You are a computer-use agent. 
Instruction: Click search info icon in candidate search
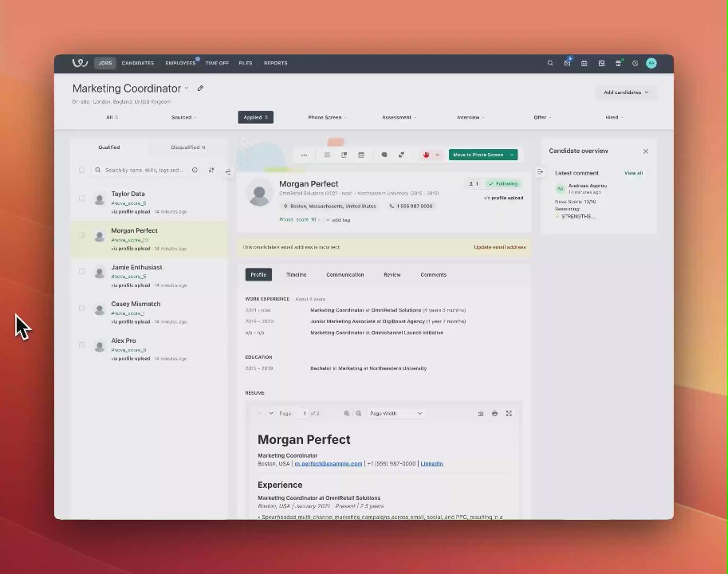pyautogui.click(x=195, y=171)
